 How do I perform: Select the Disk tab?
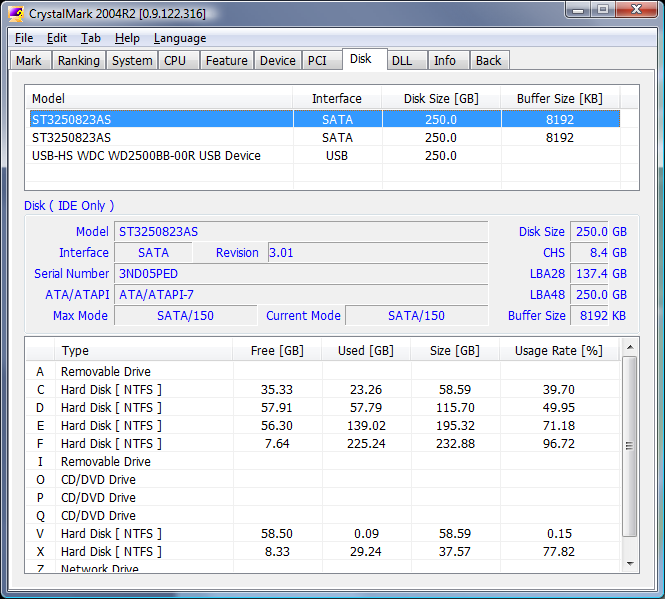pos(364,59)
